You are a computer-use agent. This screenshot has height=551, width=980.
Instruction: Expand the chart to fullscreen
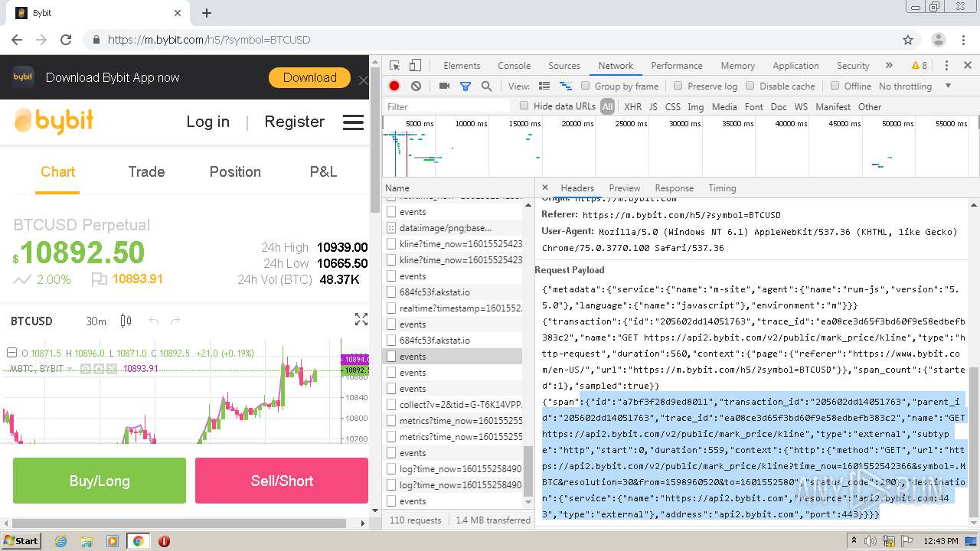point(361,320)
